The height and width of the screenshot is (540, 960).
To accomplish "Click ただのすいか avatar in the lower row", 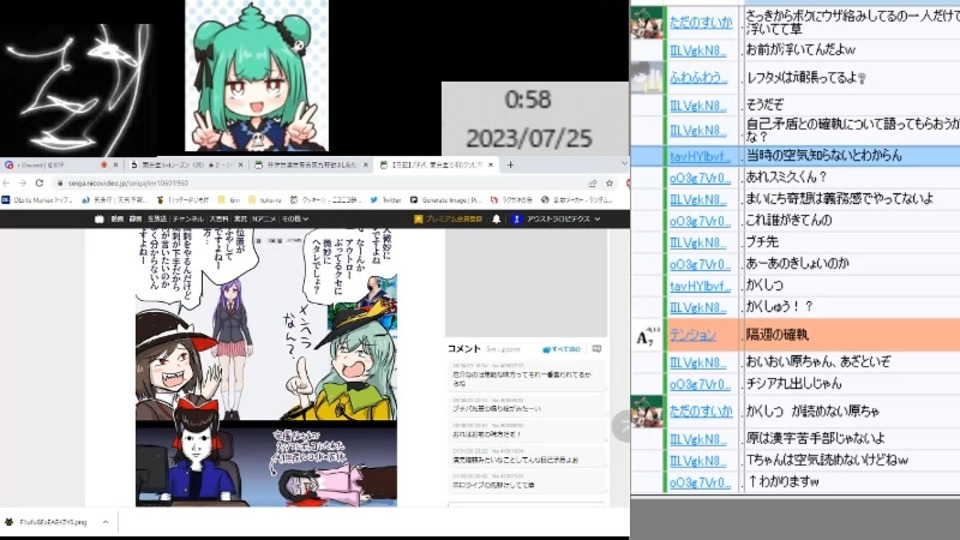I will pyautogui.click(x=647, y=411).
